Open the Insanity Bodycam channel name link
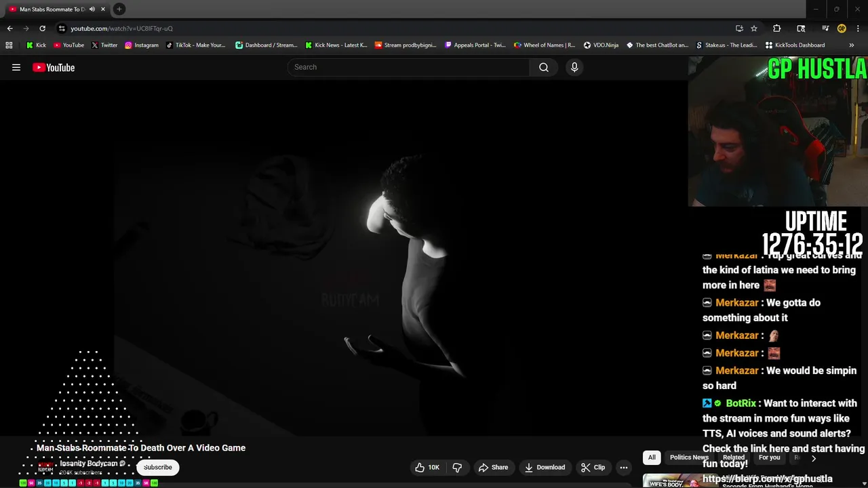This screenshot has height=488, width=868. click(x=88, y=464)
